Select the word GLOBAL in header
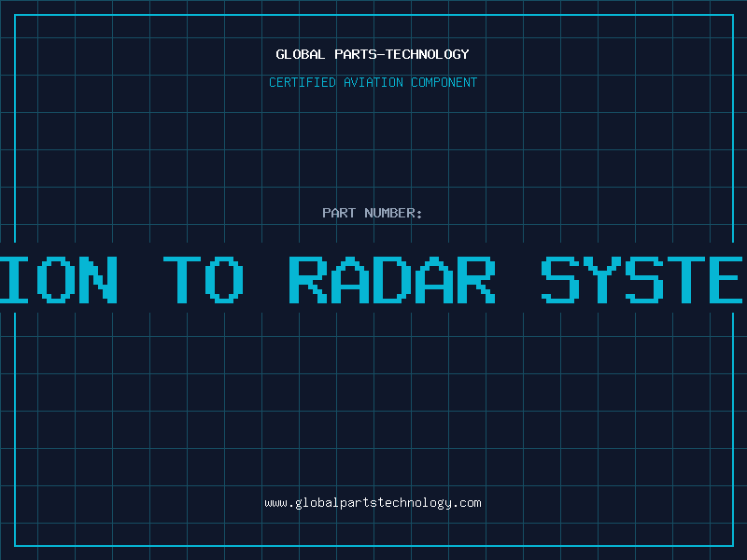Screen dimensions: 747x560 click(301, 54)
